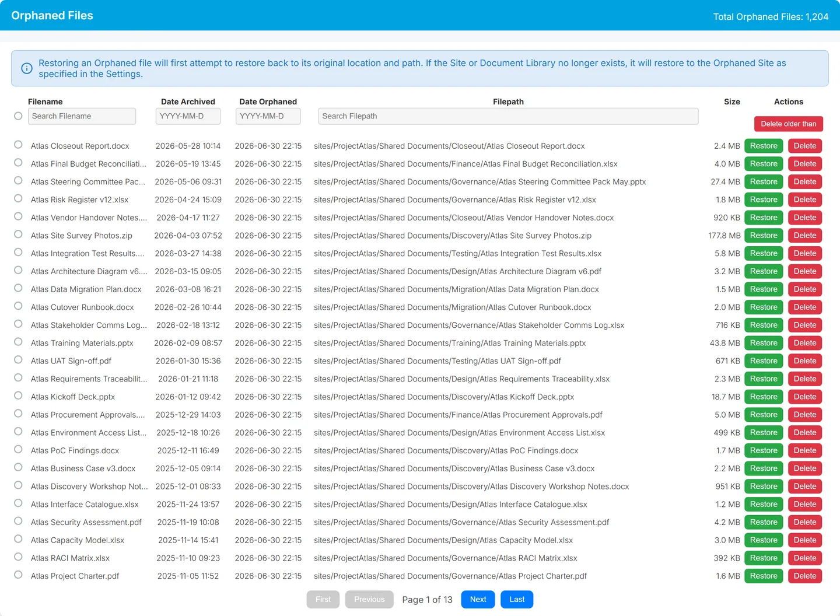This screenshot has width=840, height=616.
Task: Restore Atlas Interface Catalogue.xlsx
Action: click(x=764, y=504)
